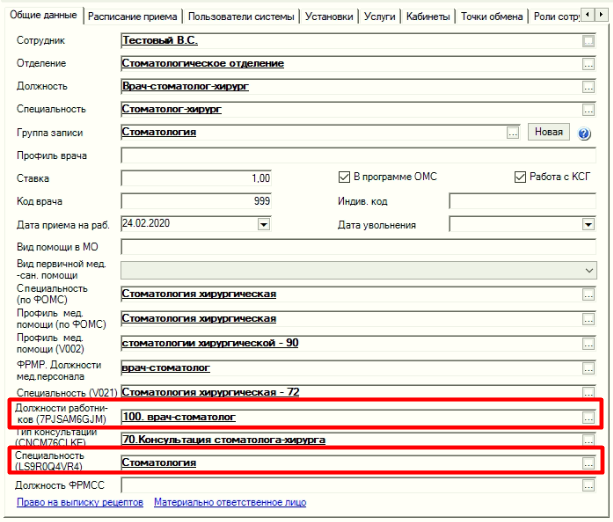Click 70.Консультация стоматолога-хирурга link
613x522 pixels.
pyautogui.click(x=224, y=439)
